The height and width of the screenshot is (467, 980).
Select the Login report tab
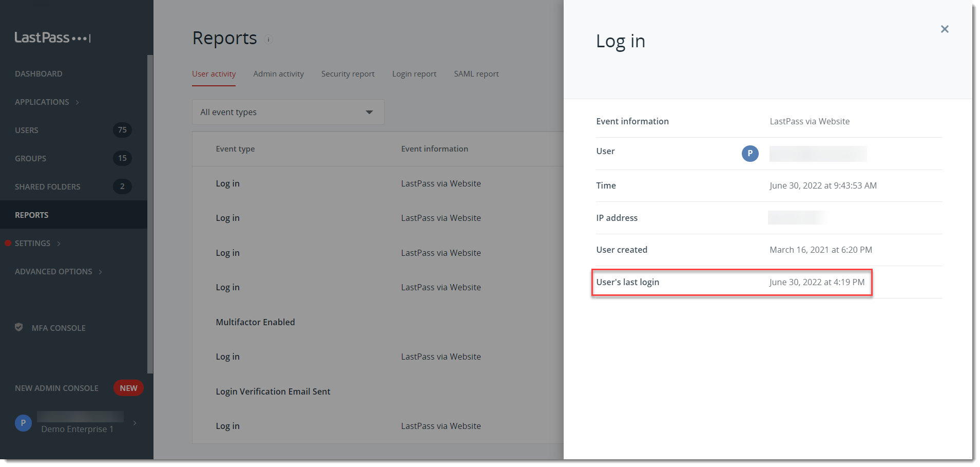414,73
